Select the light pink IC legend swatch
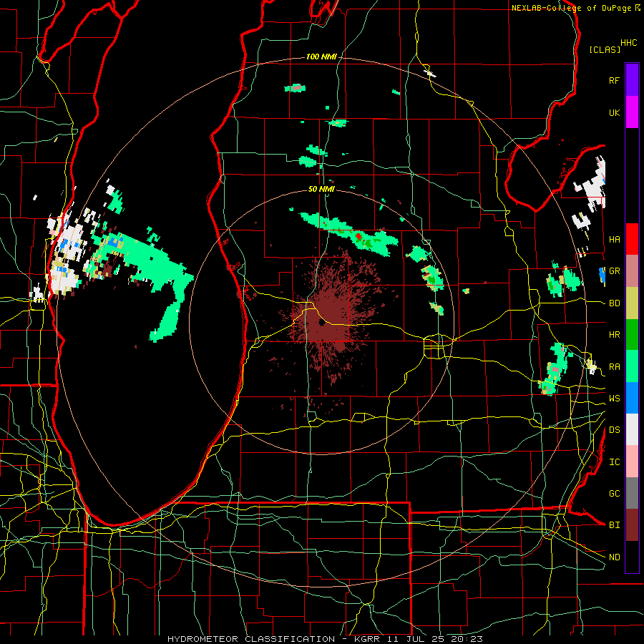The height and width of the screenshot is (644, 644). [632, 462]
